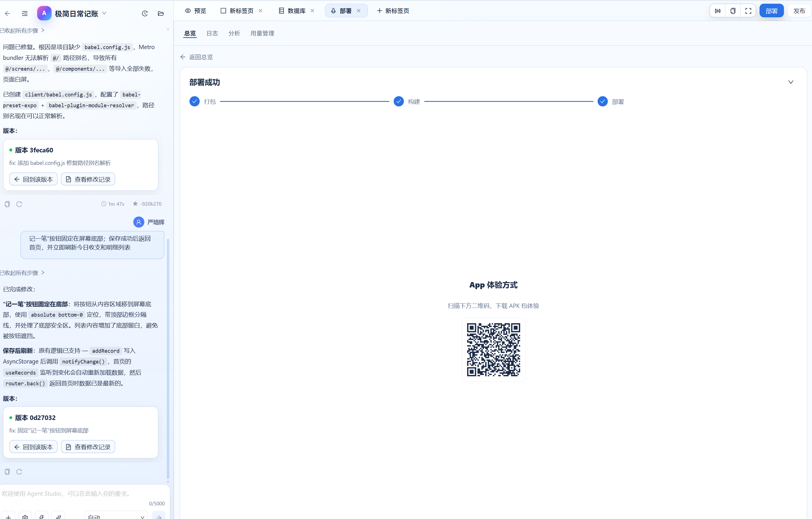Image resolution: width=812 pixels, height=519 pixels.
Task: Switch to the 预览 tab
Action: [196, 11]
